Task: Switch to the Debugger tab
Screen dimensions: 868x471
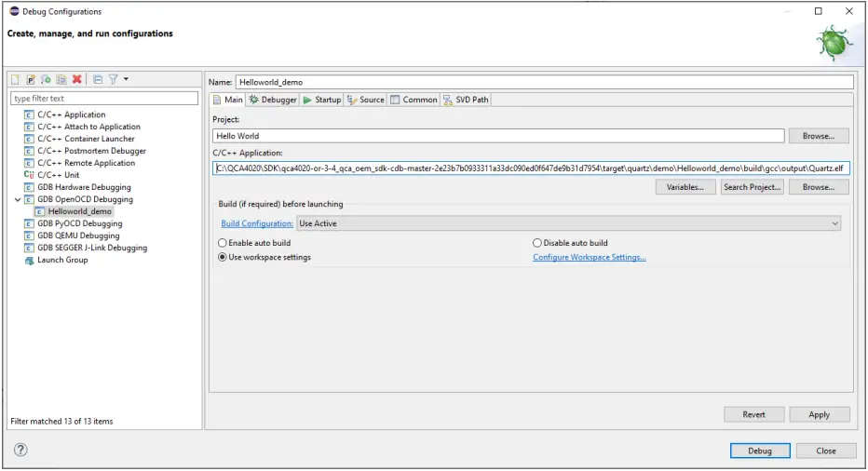Action: [273, 100]
